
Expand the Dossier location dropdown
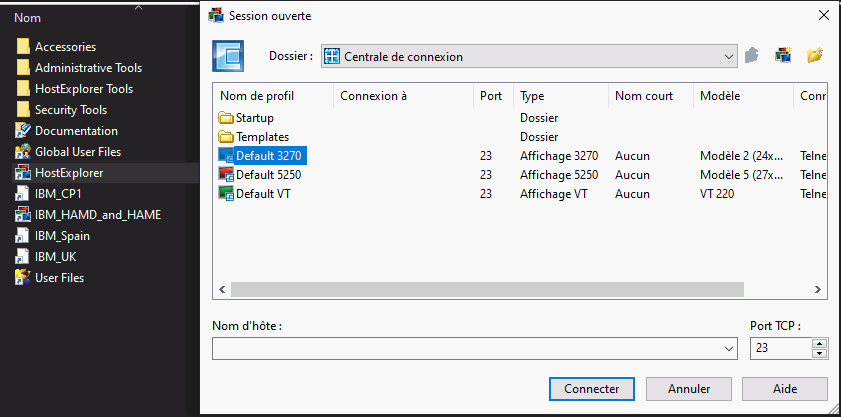click(729, 57)
